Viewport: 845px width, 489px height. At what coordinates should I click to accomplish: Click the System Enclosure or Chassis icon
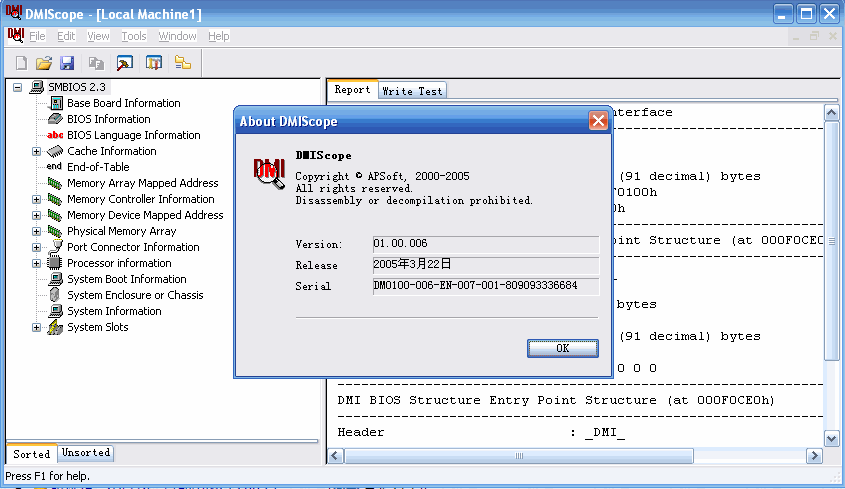click(54, 295)
